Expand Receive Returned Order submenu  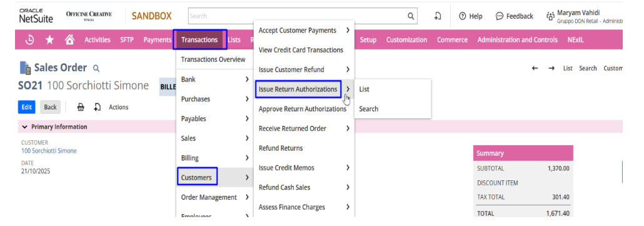point(348,128)
